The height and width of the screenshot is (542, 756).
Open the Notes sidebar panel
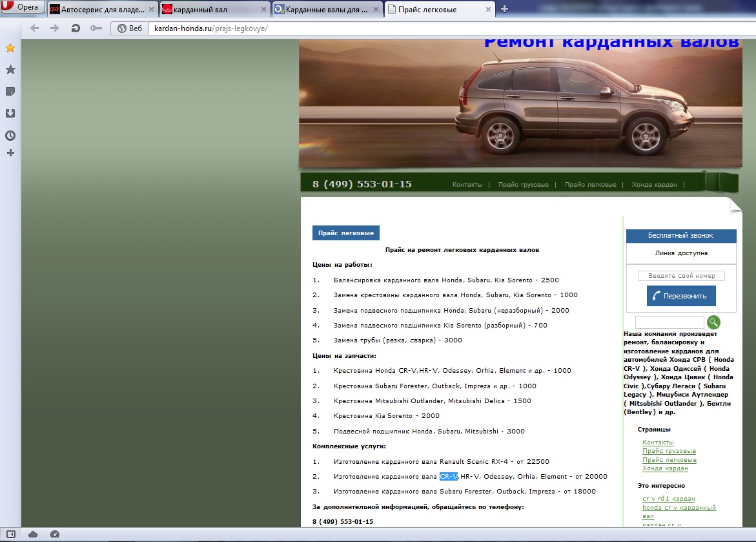tap(10, 92)
